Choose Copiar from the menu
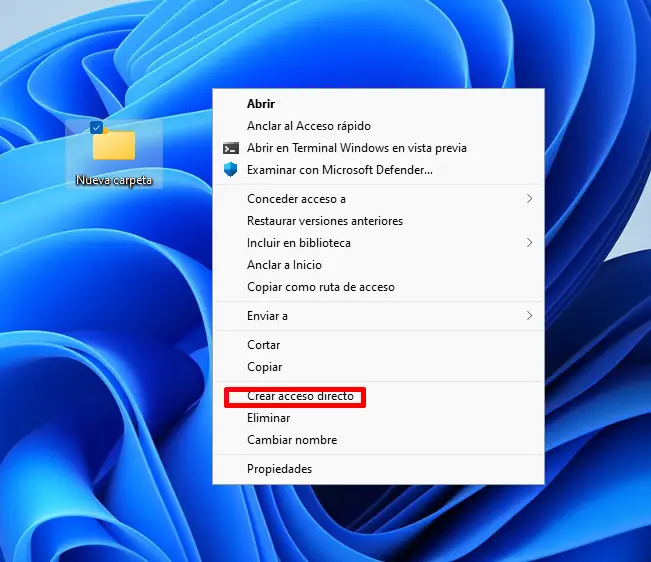Viewport: 651px width, 562px height. 378,367
